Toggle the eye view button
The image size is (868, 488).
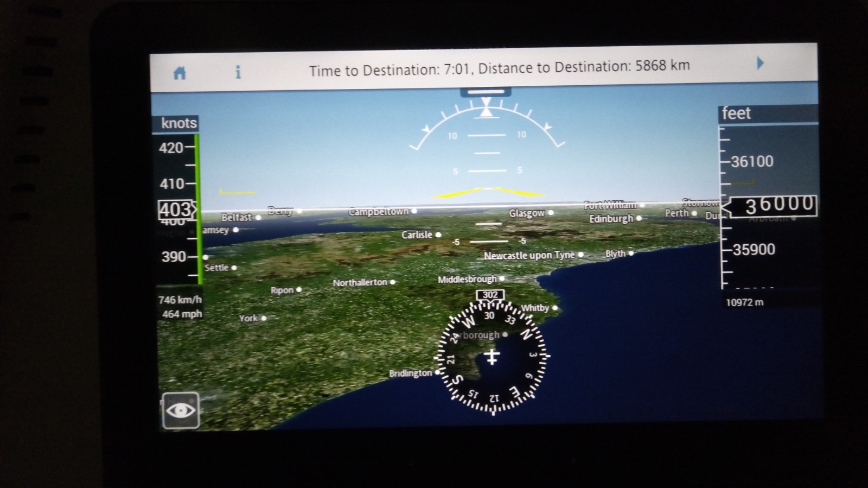181,410
